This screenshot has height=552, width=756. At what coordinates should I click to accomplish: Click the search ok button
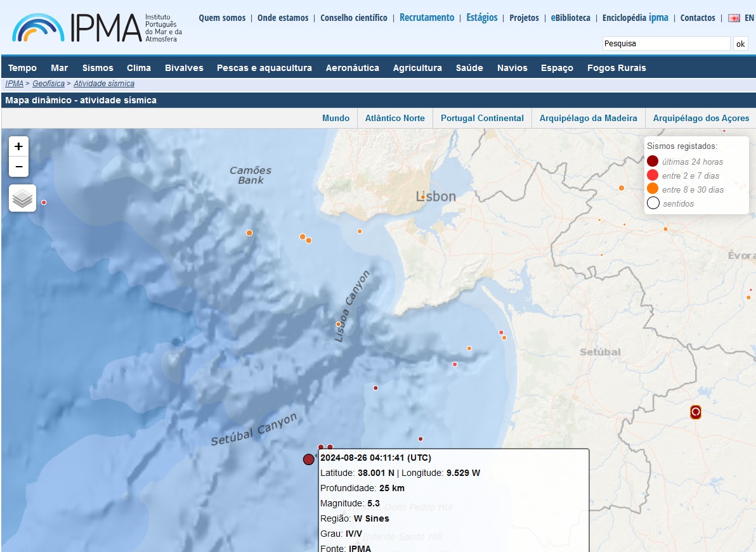(740, 44)
